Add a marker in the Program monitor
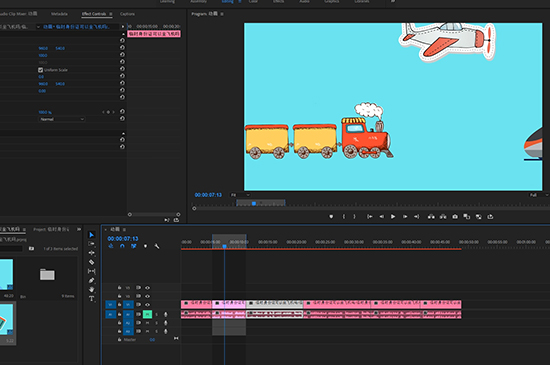 click(331, 217)
